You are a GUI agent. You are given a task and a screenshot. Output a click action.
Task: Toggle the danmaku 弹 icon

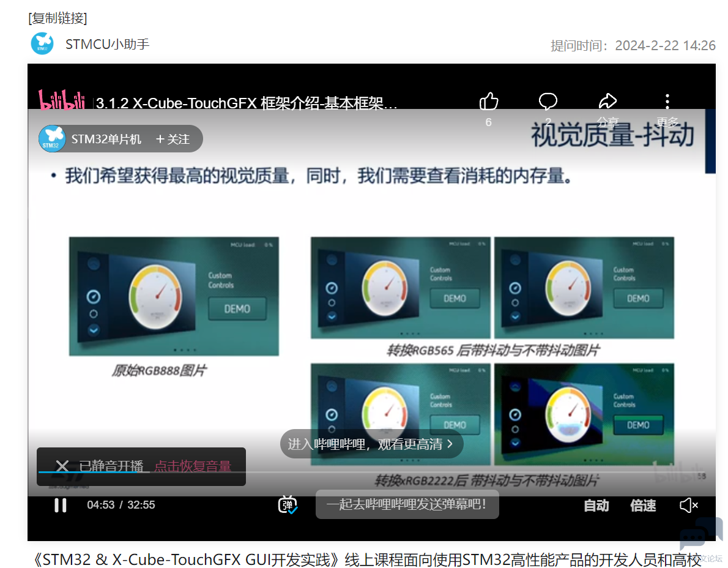click(x=288, y=505)
